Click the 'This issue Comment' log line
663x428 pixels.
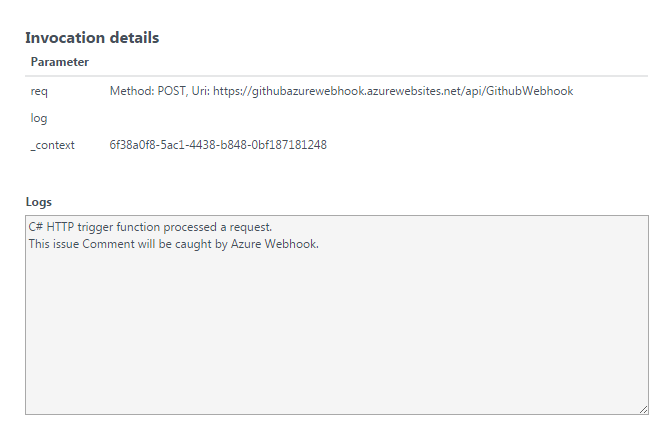[173, 244]
